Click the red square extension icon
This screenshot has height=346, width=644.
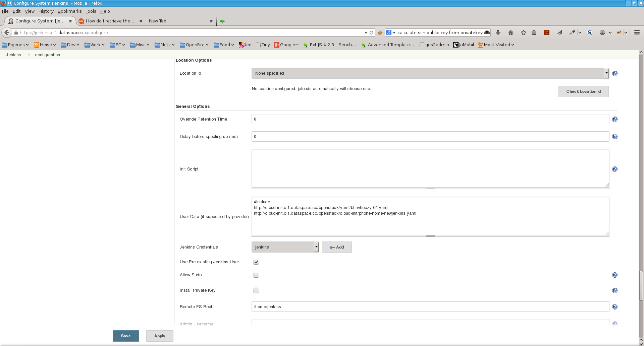point(547,32)
